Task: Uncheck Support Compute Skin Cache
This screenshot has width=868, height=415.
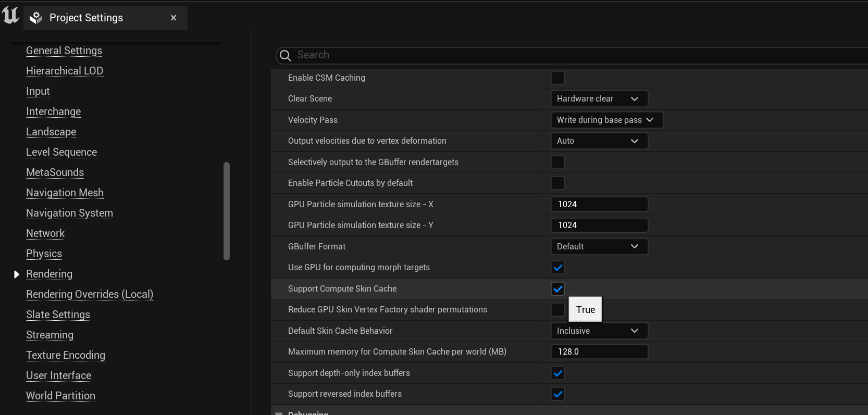Action: 557,288
